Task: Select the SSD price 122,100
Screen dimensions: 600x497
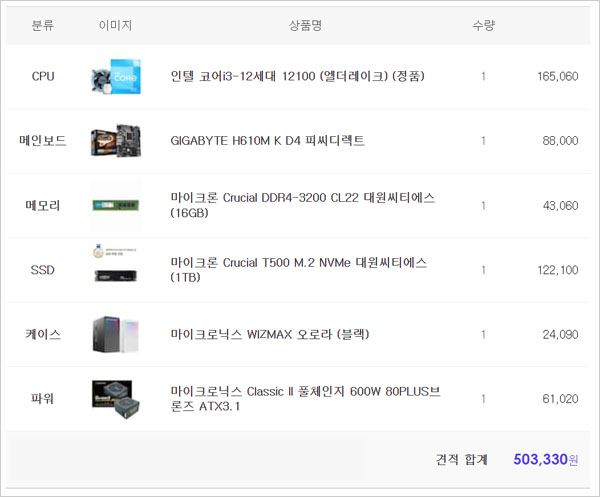Action: 558,270
